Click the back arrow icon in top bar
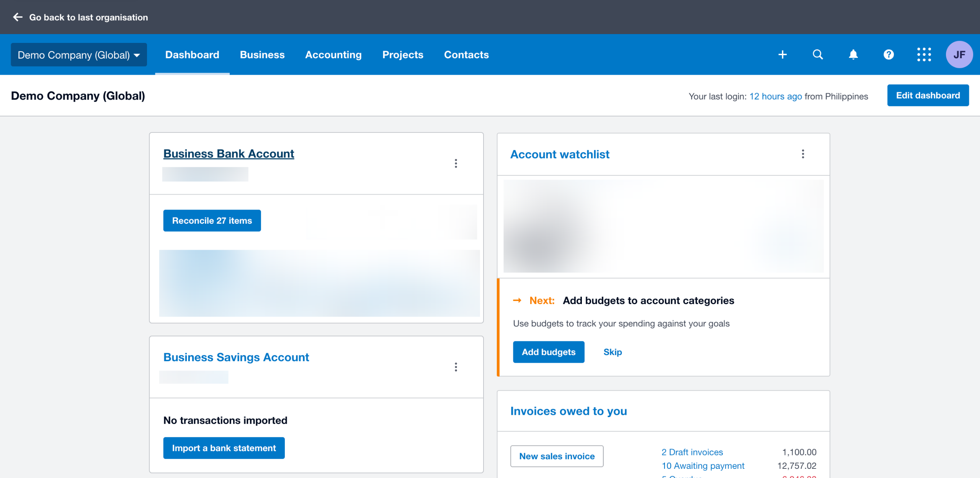980x478 pixels. click(x=18, y=17)
